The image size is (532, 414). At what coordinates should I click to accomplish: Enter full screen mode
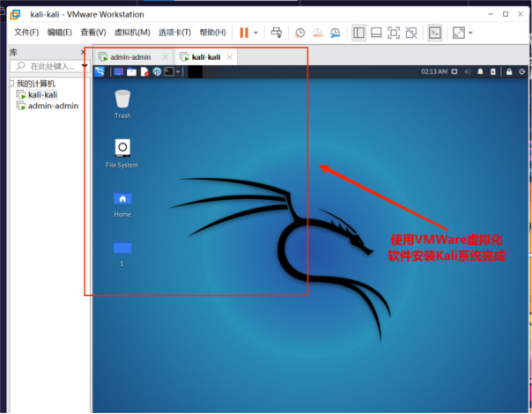point(394,33)
